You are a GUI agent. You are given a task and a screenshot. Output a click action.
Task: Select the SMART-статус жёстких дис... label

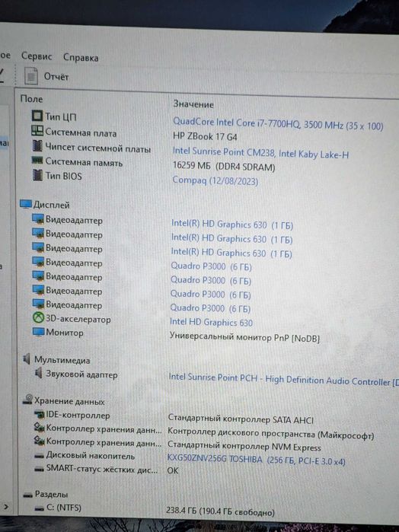tap(102, 470)
